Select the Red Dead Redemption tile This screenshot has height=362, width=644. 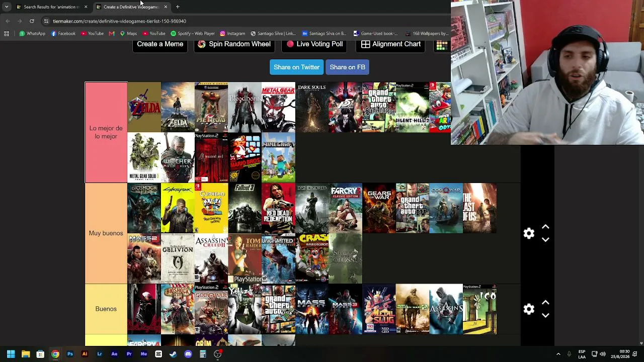[278, 208]
